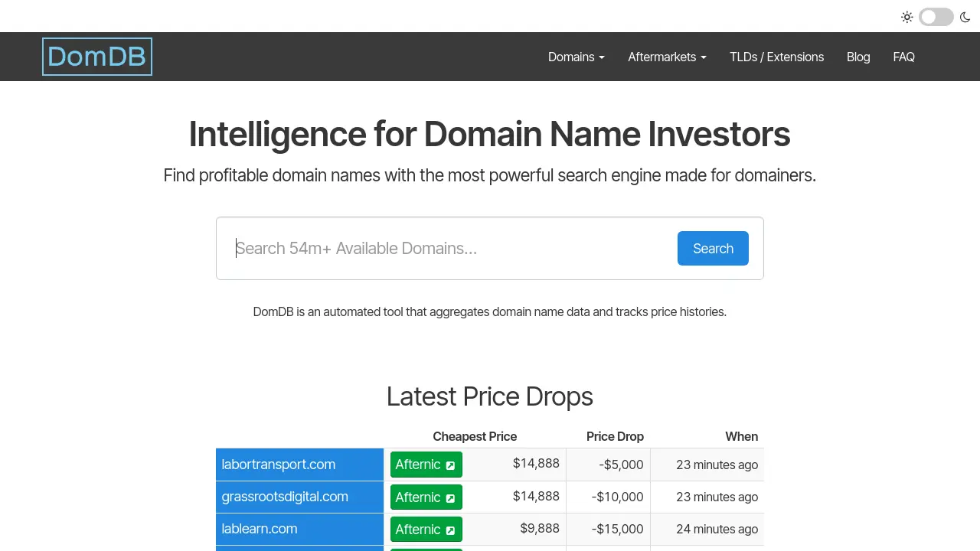
Task: Expand the Aftermarkets dropdown menu
Action: (x=667, y=57)
